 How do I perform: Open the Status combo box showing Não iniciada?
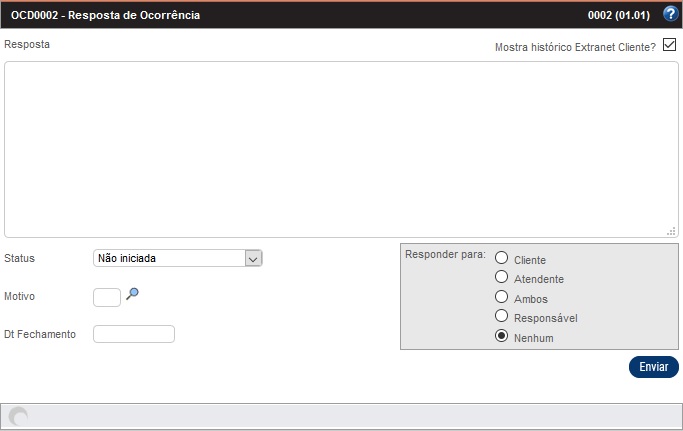pos(168,258)
